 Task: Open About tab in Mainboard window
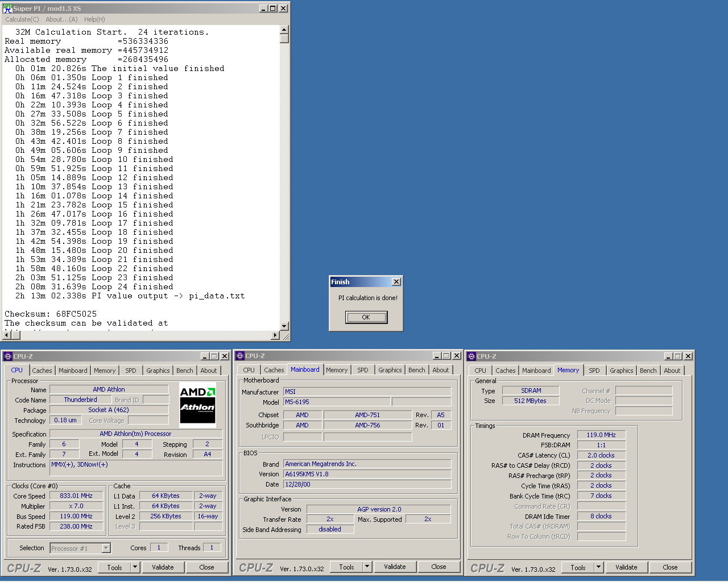pyautogui.click(x=441, y=370)
